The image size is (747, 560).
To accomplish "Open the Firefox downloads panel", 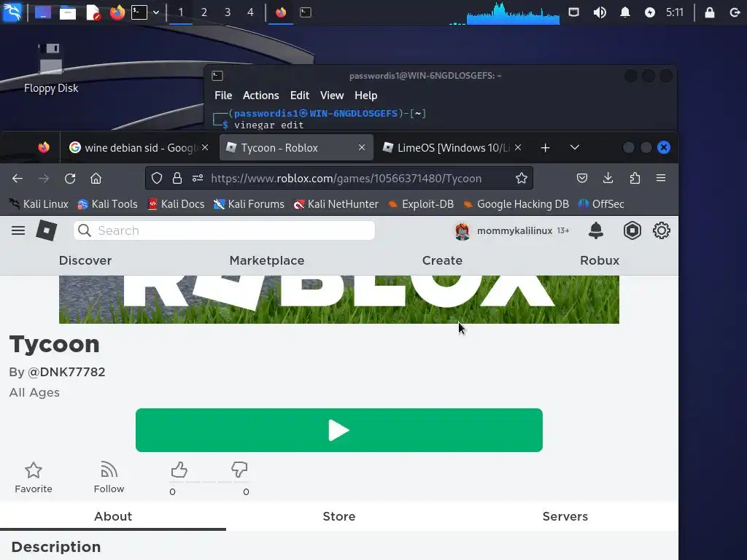I will 608,178.
